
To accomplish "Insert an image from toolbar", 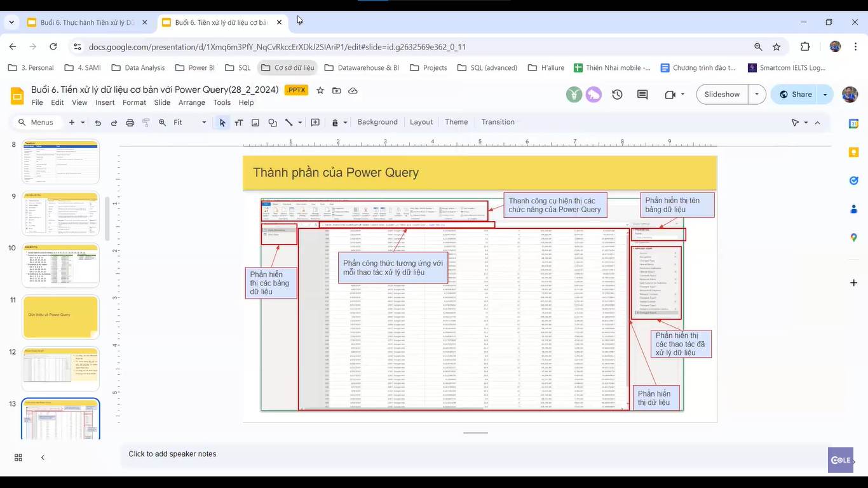I will click(x=255, y=123).
